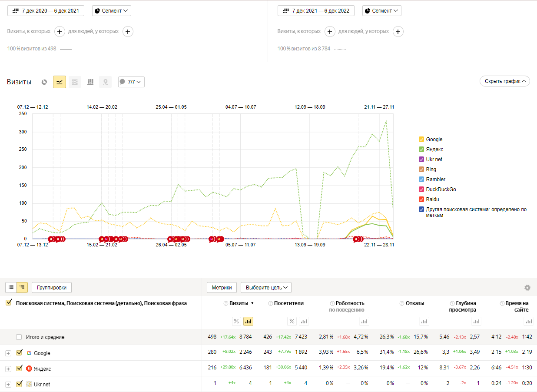The height and width of the screenshot is (392, 537).
Task: Show Визиты column as percentages
Action: 236,322
